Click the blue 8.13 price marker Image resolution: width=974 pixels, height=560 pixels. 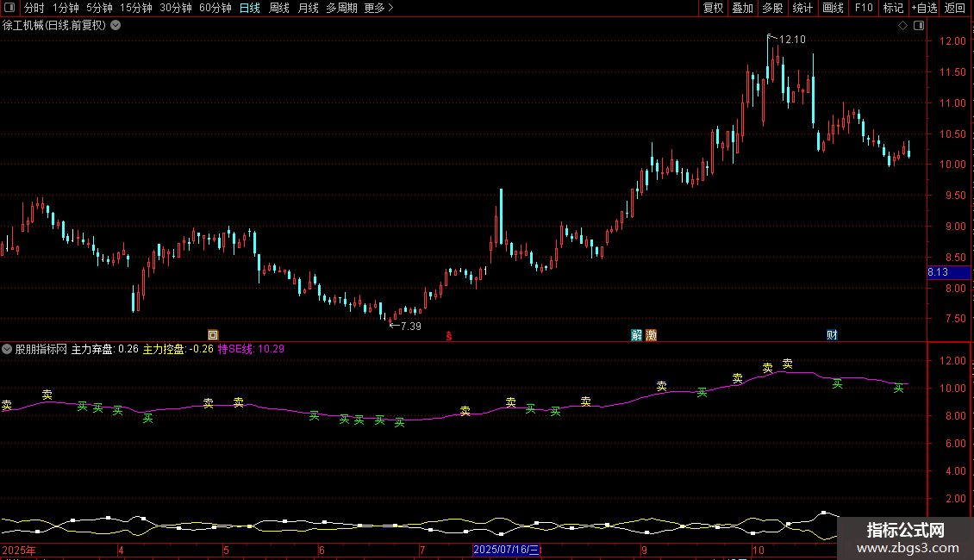[948, 272]
